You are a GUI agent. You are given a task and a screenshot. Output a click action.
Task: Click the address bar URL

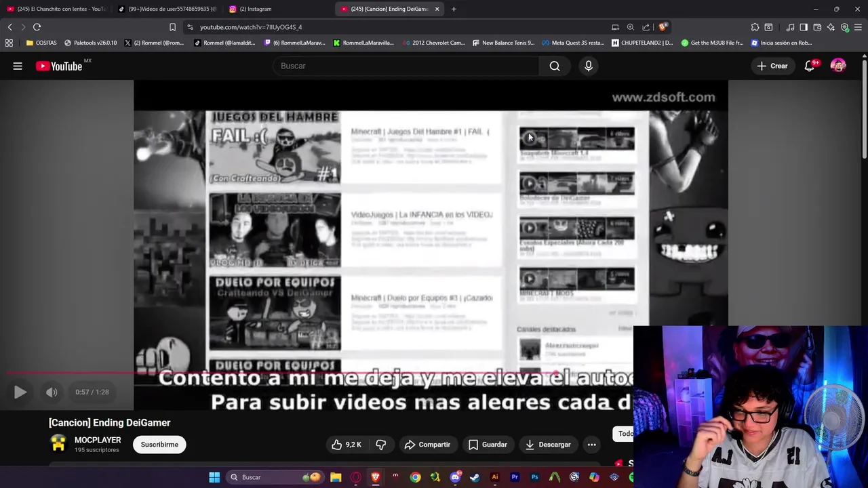click(251, 27)
